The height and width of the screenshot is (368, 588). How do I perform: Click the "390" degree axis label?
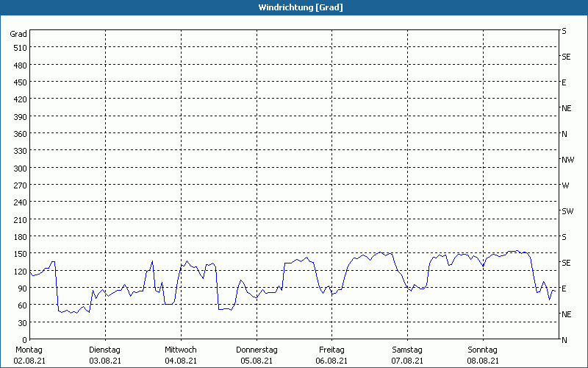coord(21,117)
